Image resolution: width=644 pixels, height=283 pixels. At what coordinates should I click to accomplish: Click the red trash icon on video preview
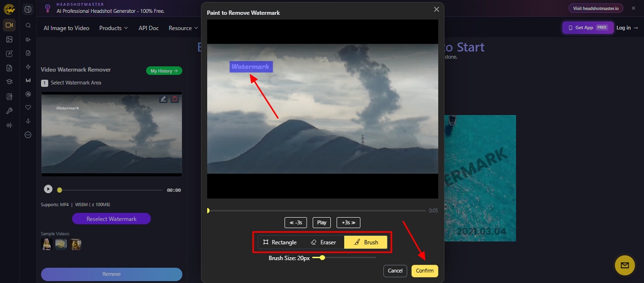coord(174,99)
